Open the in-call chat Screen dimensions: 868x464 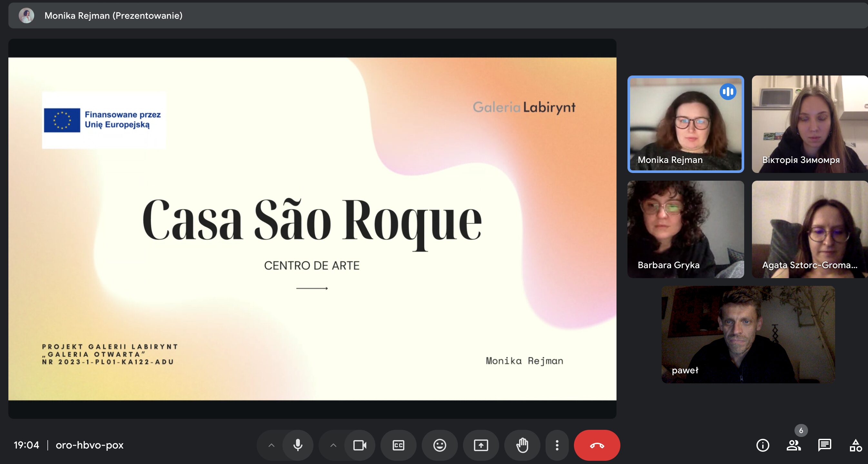(x=824, y=445)
